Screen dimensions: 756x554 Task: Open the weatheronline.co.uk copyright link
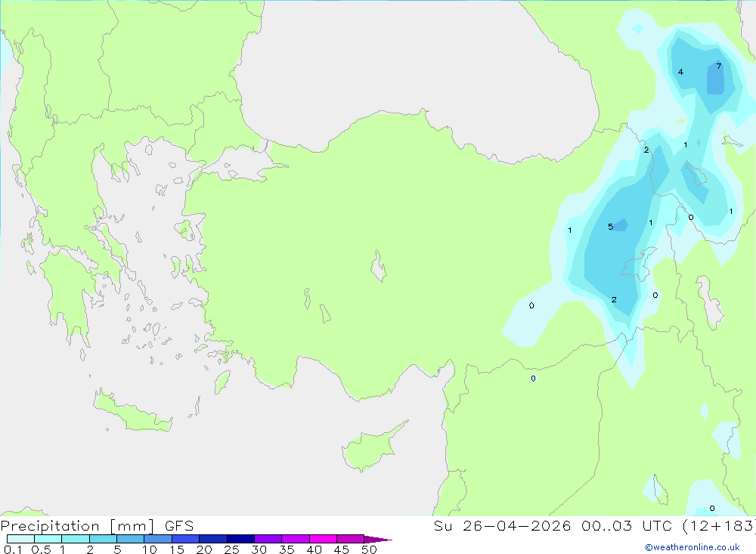(x=692, y=547)
